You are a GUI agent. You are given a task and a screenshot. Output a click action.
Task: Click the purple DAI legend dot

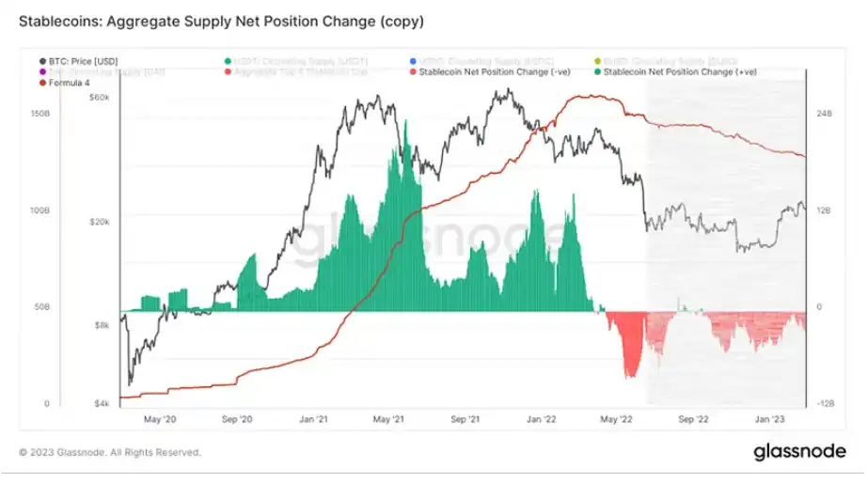point(42,72)
